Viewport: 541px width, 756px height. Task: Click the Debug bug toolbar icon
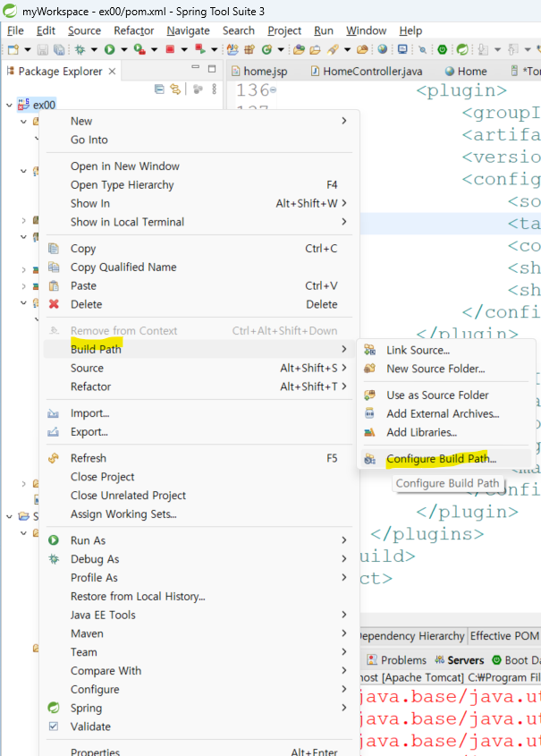[x=80, y=49]
